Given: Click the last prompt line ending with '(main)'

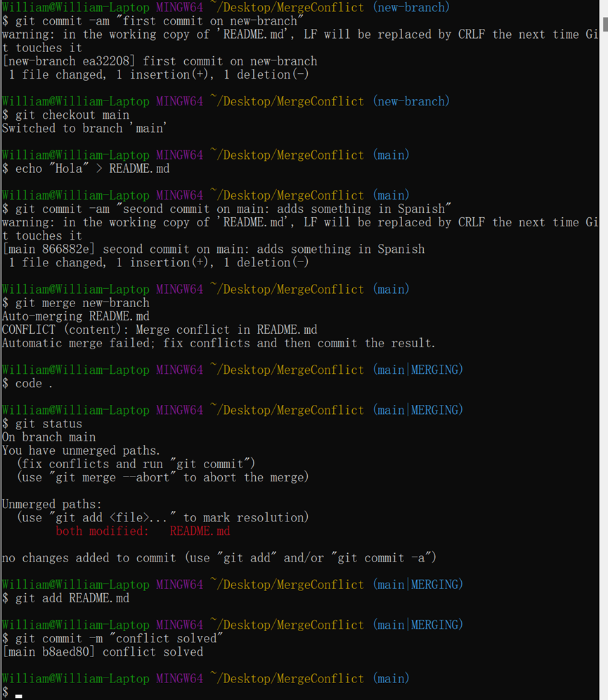Looking at the screenshot, I should pos(205,679).
